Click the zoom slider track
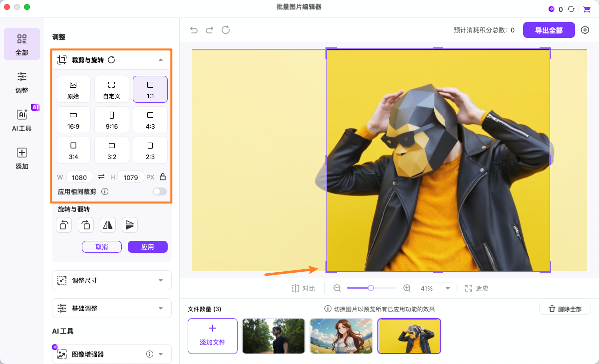 tap(384, 288)
